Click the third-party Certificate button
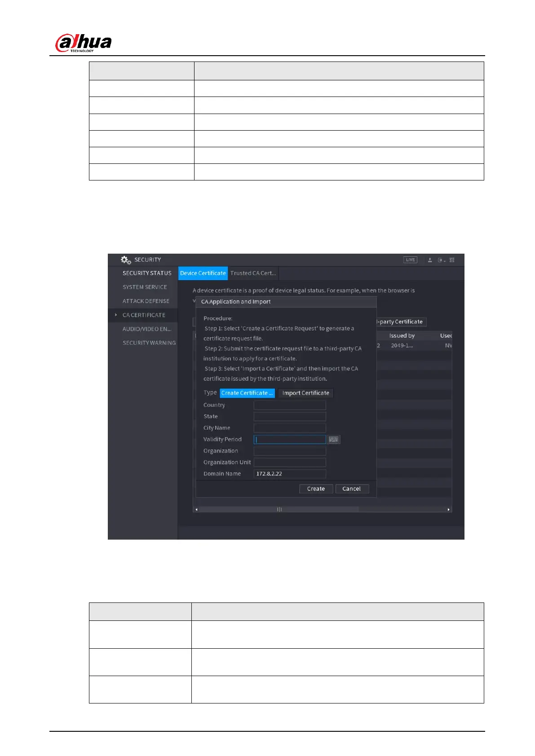Image resolution: width=535 pixels, height=756 pixels. [x=401, y=322]
